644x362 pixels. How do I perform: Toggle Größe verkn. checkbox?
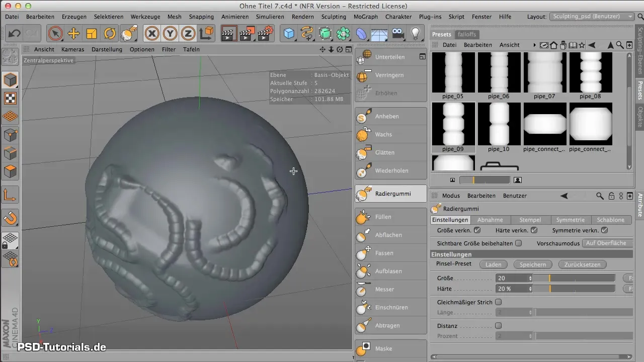[x=477, y=230]
